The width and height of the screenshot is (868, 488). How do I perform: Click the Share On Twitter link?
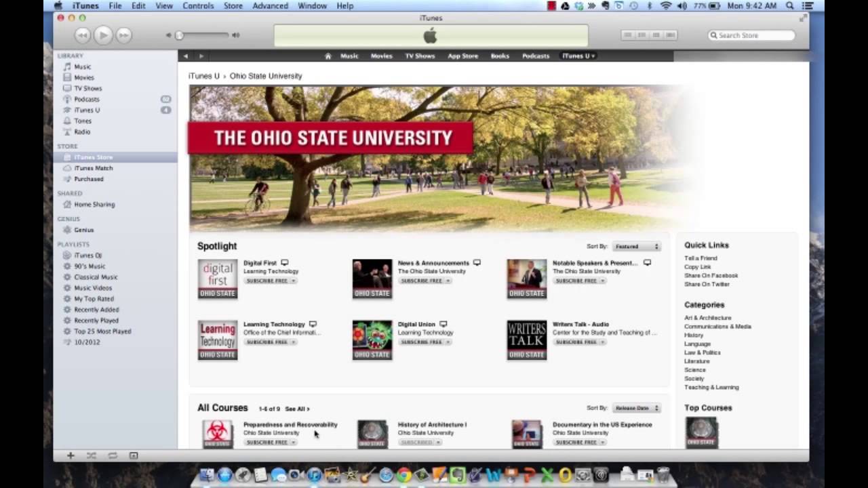(707, 285)
